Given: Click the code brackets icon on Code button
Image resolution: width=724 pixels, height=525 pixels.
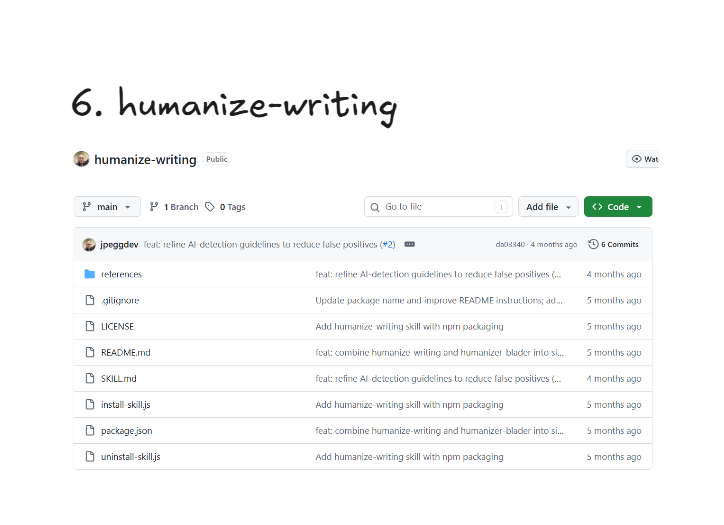Looking at the screenshot, I should point(597,206).
